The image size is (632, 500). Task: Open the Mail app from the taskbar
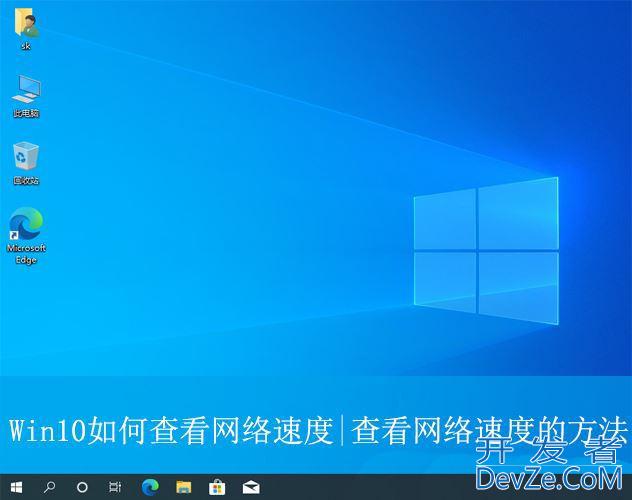[249, 487]
